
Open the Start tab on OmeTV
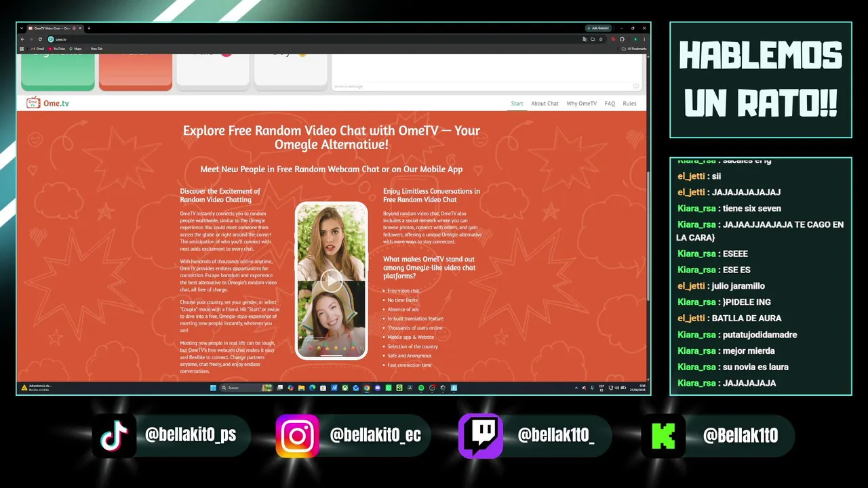(517, 104)
